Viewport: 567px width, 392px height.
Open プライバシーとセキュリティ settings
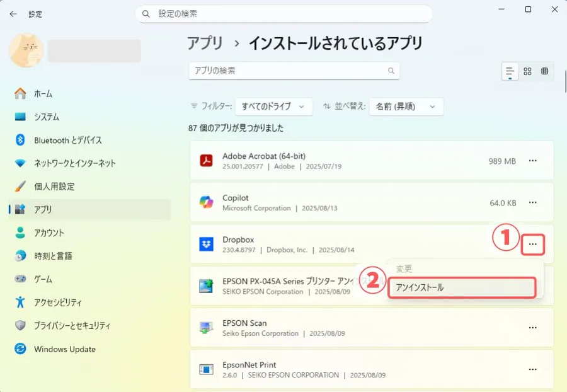(89, 325)
